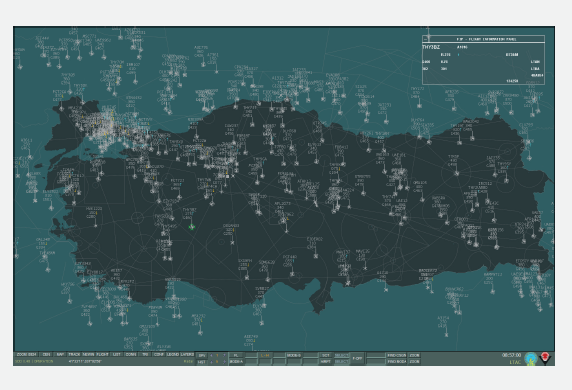The image size is (572, 390).
Task: Click the FIND MODA button
Action: pos(396,362)
